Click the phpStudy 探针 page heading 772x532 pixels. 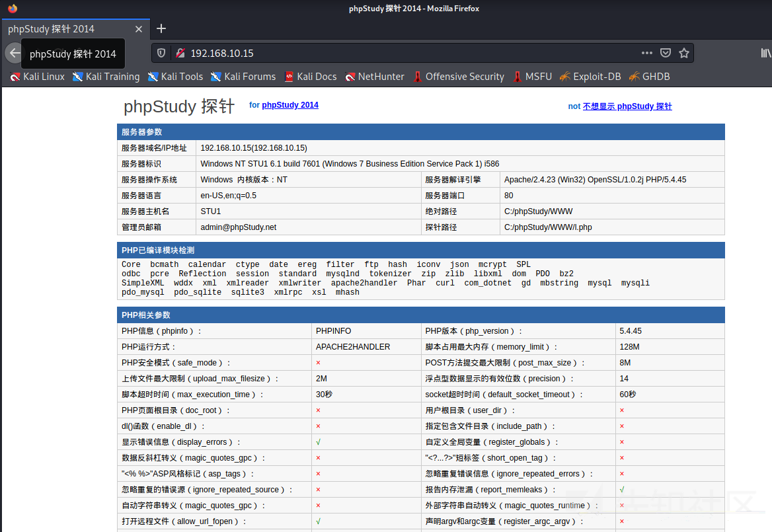pyautogui.click(x=179, y=106)
